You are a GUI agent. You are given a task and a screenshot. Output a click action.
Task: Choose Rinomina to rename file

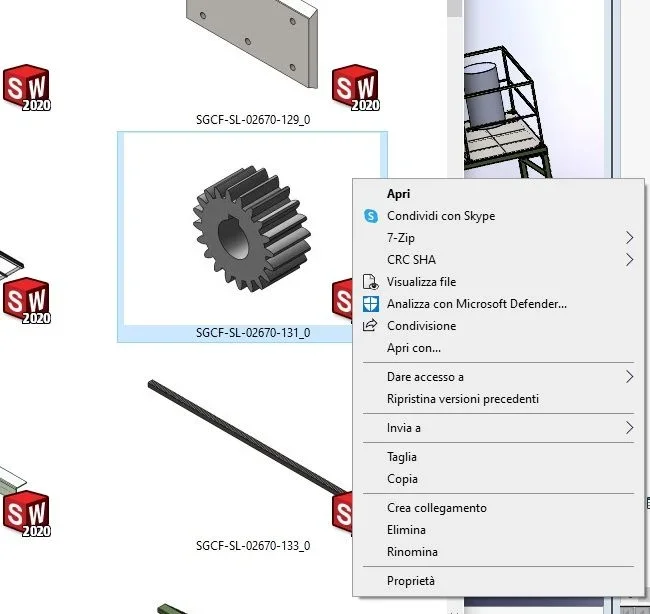[x=498, y=552]
